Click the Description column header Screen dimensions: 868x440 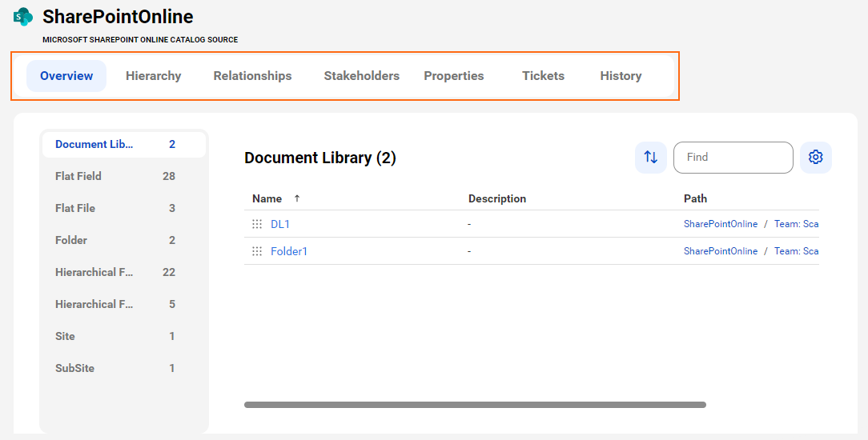pyautogui.click(x=497, y=198)
